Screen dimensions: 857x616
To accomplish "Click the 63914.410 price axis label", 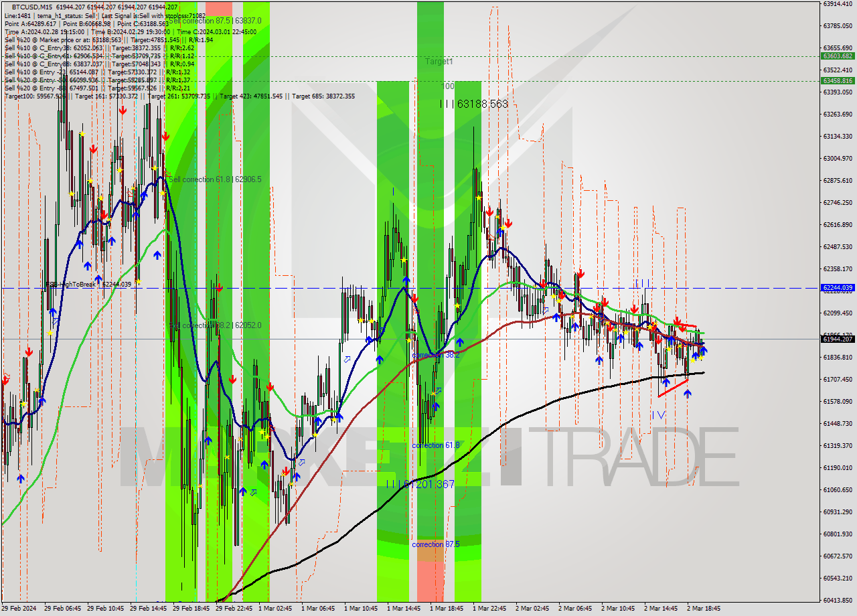I will click(x=837, y=4).
